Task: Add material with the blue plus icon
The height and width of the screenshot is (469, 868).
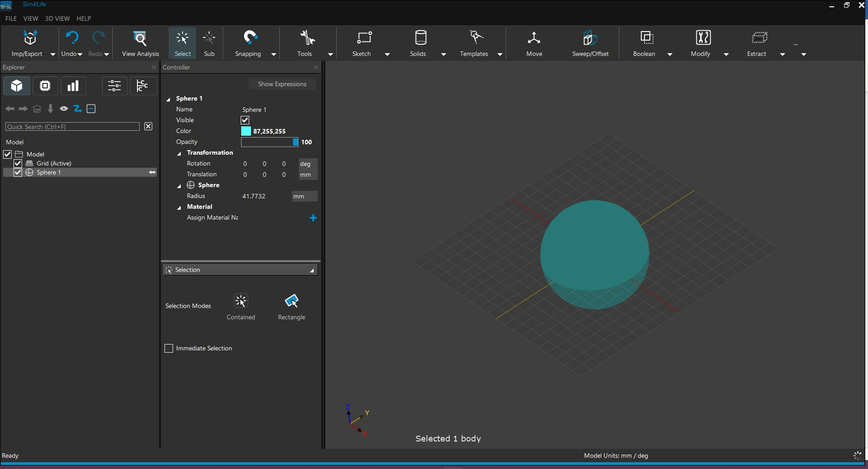Action: (313, 218)
